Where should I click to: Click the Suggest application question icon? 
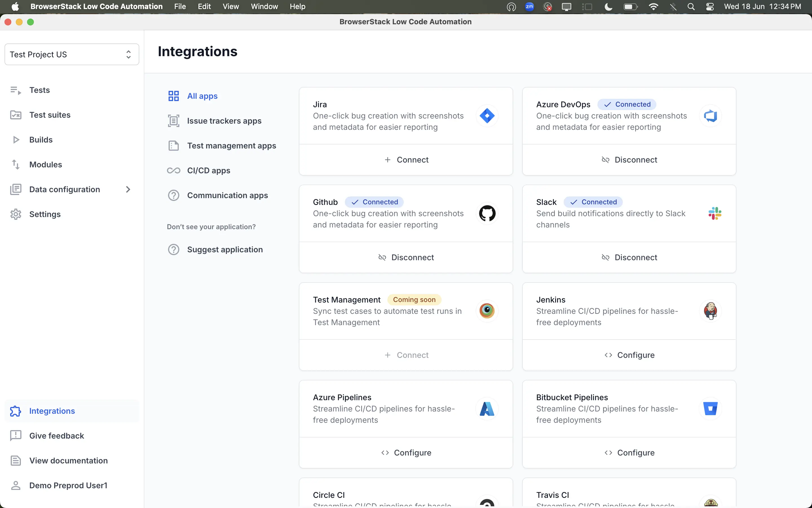pyautogui.click(x=173, y=250)
